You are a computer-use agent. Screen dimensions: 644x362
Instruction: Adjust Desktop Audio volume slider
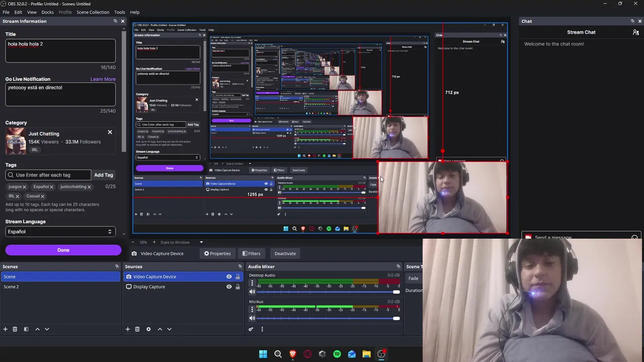pyautogui.click(x=329, y=292)
